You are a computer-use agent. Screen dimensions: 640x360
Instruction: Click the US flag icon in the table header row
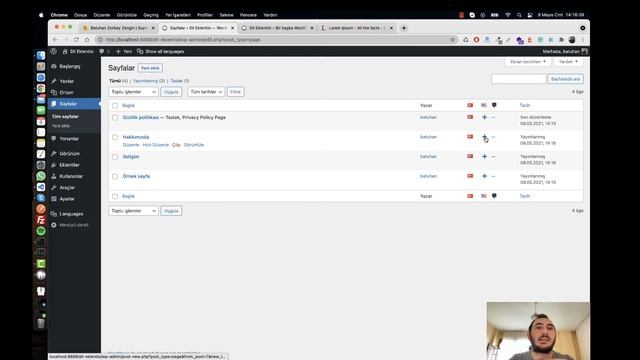click(484, 105)
